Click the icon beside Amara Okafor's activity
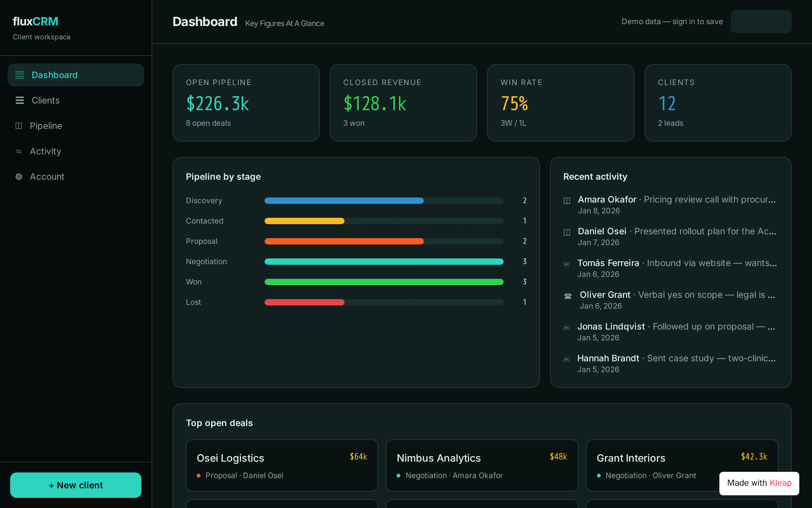This screenshot has height=508, width=812. pos(567,201)
